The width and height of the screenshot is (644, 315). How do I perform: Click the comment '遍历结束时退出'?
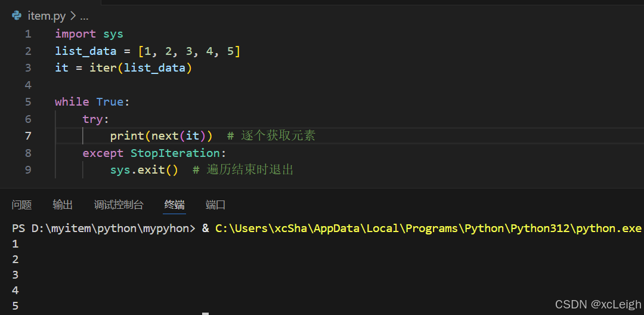tap(250, 170)
